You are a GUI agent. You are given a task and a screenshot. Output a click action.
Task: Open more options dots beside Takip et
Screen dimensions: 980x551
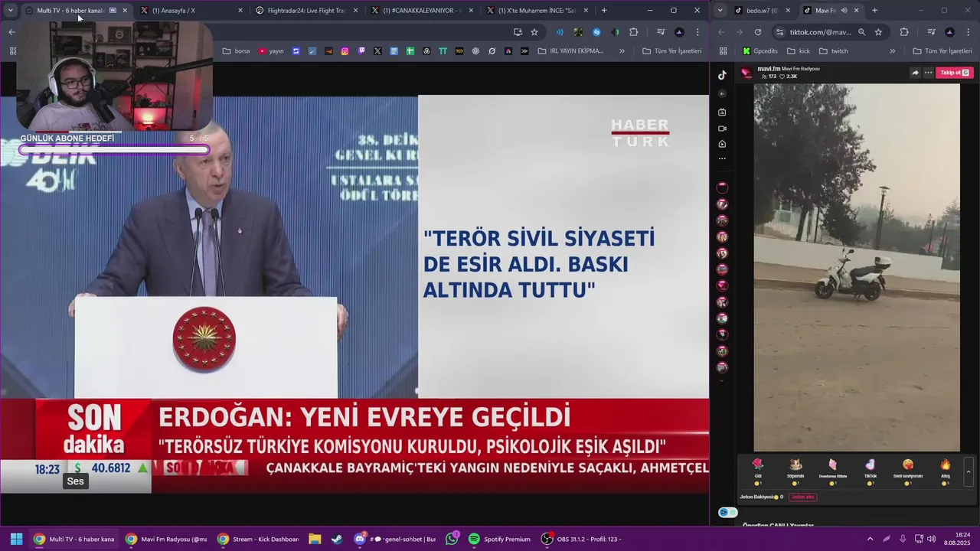click(x=928, y=73)
